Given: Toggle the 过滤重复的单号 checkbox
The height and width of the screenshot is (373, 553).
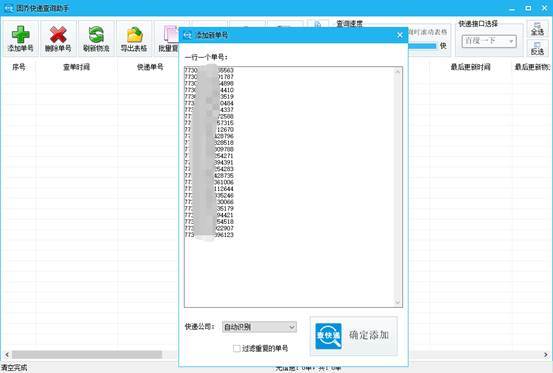Looking at the screenshot, I should click(x=237, y=348).
